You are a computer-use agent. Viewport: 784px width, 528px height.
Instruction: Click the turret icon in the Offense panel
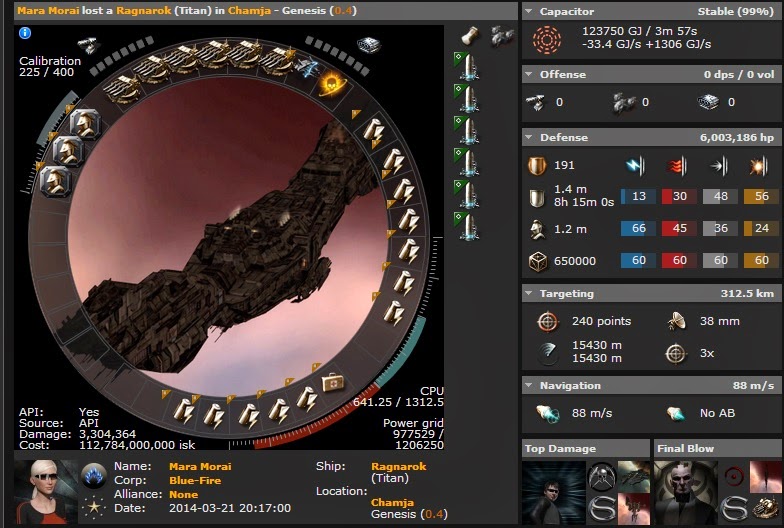coord(536,102)
